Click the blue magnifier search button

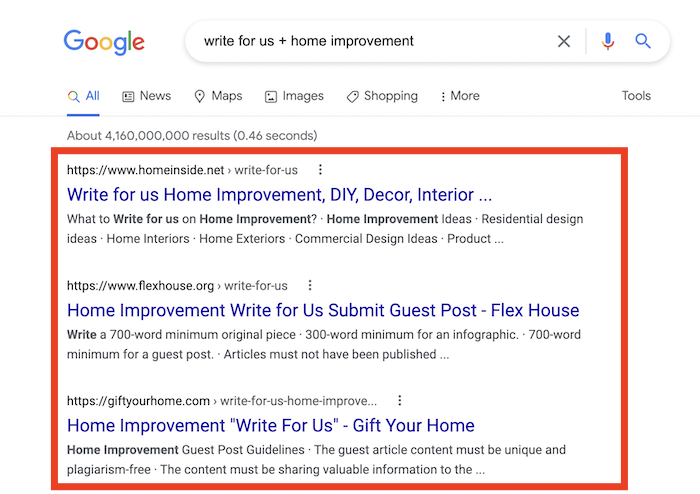point(643,42)
